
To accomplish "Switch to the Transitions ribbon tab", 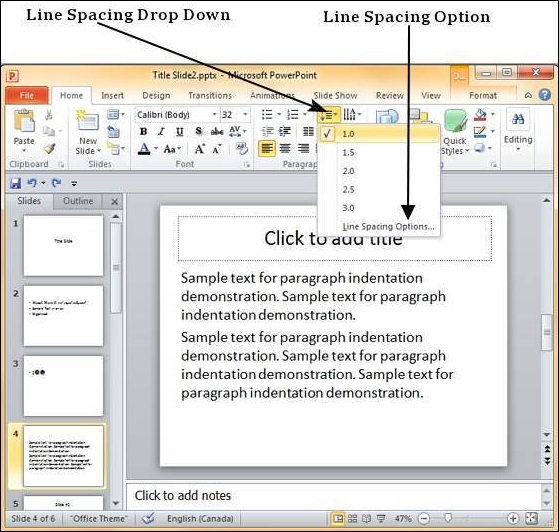I will [210, 96].
